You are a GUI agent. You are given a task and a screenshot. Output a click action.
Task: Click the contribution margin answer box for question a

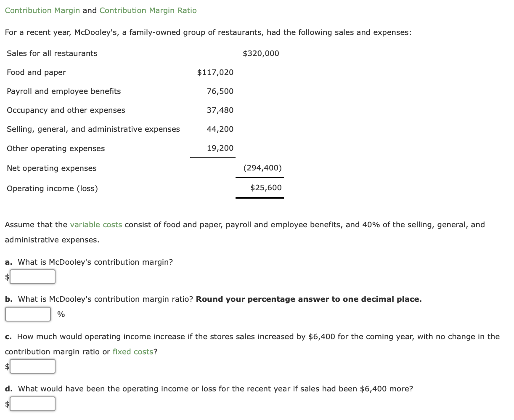pos(32,276)
